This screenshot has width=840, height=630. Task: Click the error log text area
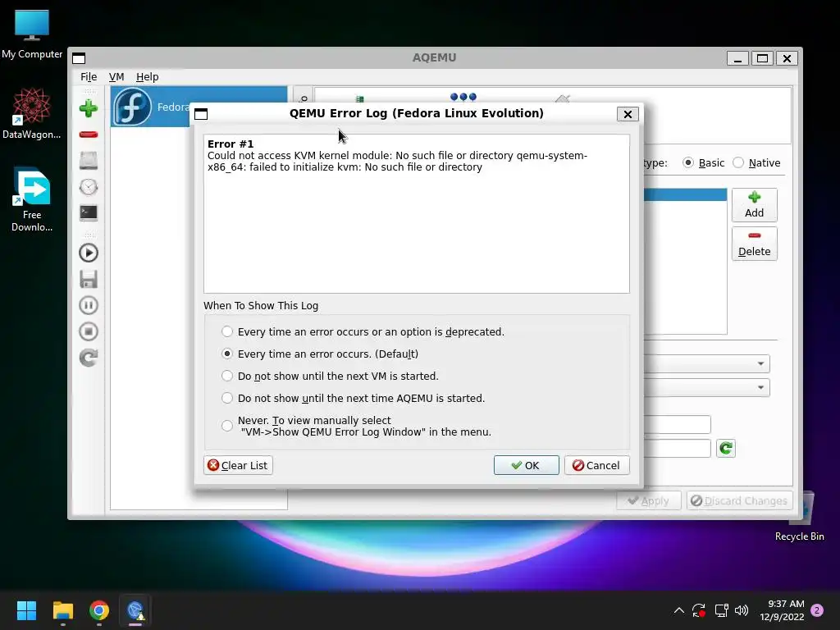point(416,214)
